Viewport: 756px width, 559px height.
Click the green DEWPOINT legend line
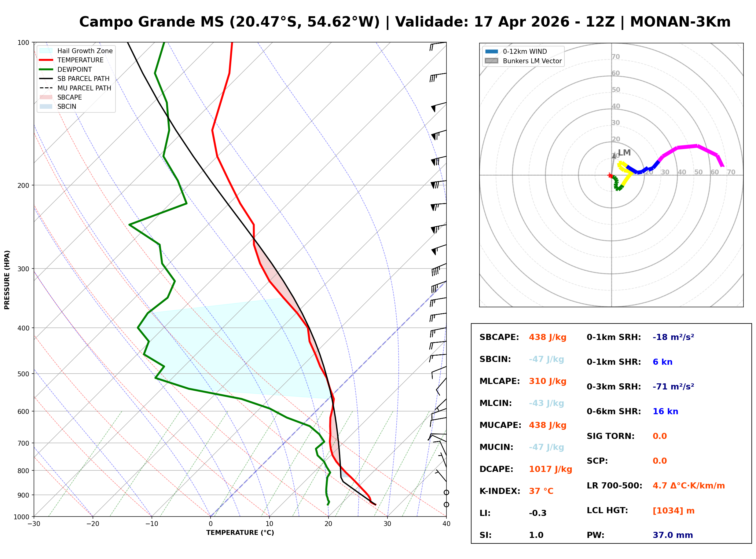46,69
